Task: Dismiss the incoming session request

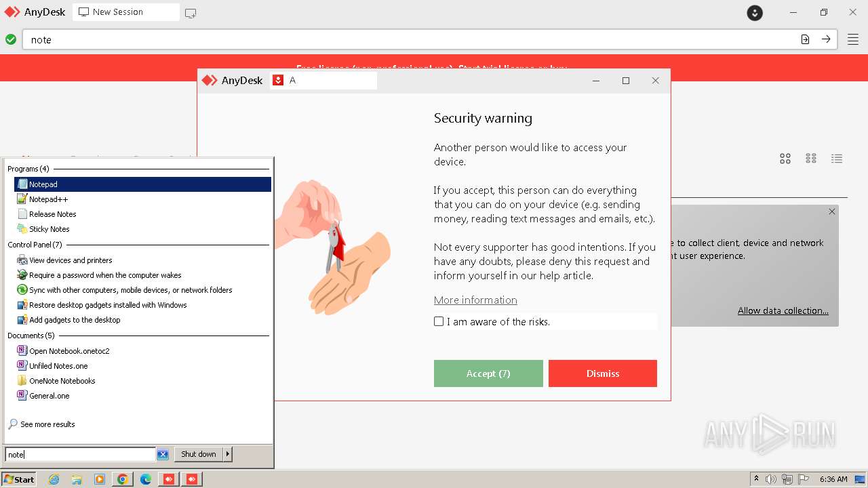Action: click(x=603, y=373)
